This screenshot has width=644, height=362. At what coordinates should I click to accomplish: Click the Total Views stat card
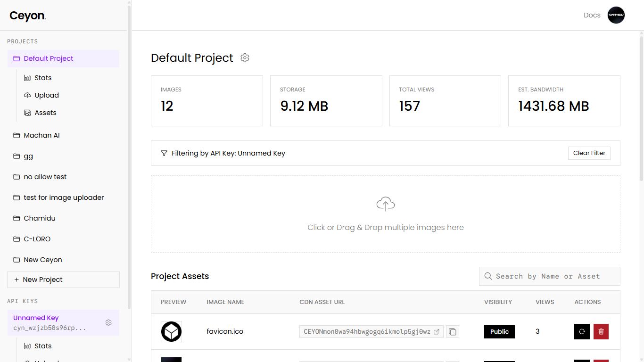tap(445, 101)
